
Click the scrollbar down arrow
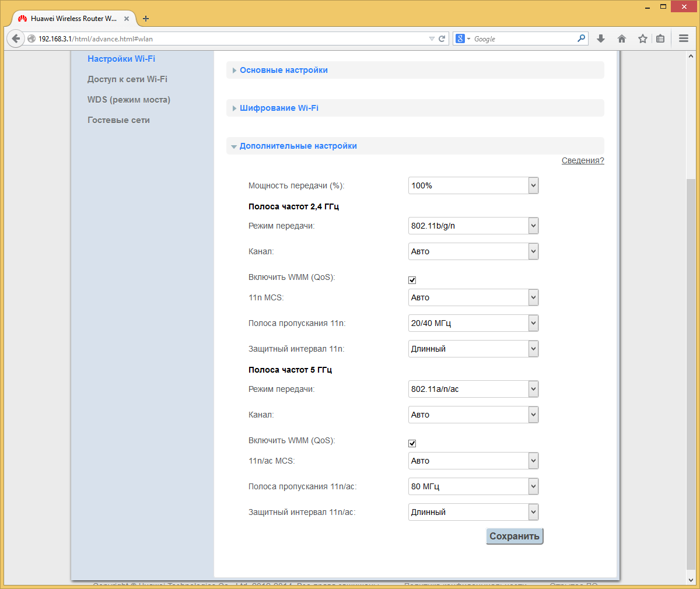click(x=691, y=580)
